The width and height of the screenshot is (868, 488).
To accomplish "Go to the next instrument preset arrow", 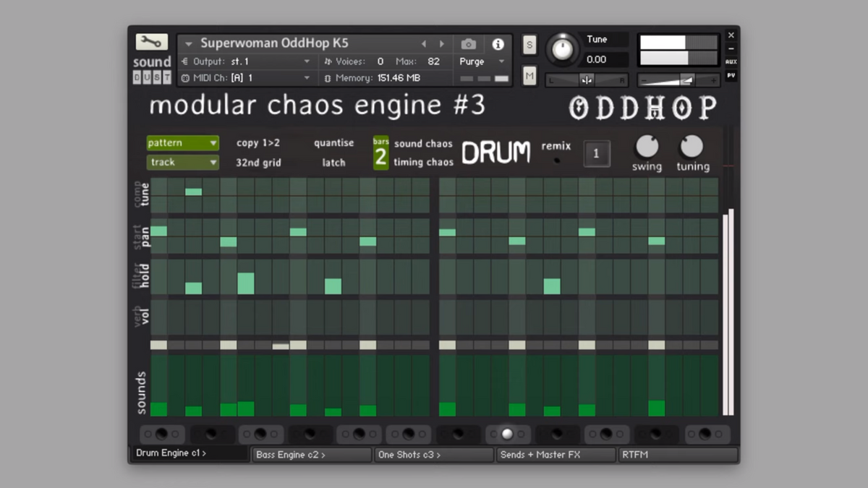I will pos(441,44).
